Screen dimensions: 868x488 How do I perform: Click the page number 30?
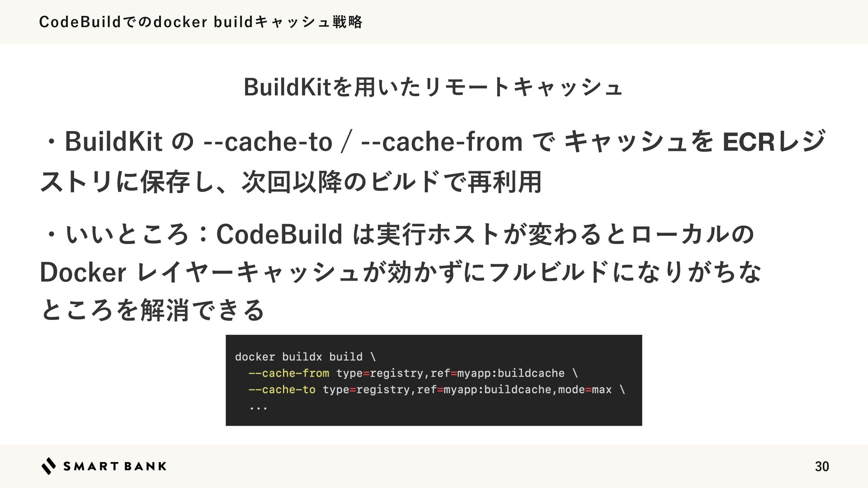821,466
